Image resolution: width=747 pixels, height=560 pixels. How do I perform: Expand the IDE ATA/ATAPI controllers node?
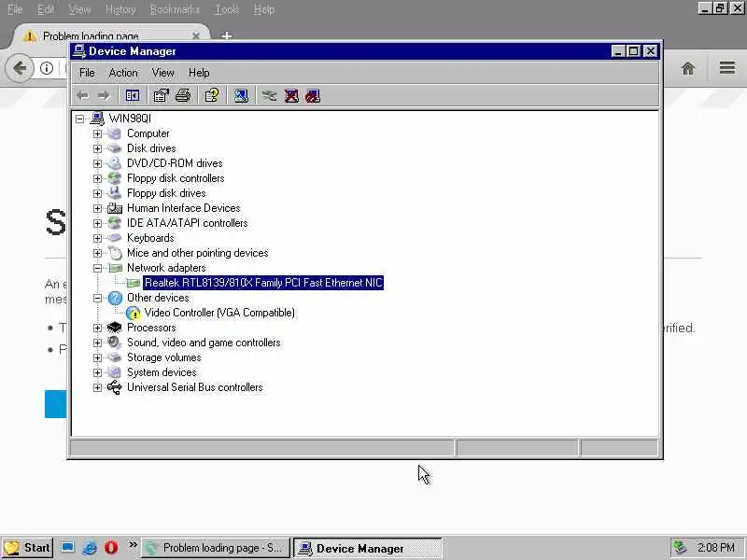(x=97, y=223)
